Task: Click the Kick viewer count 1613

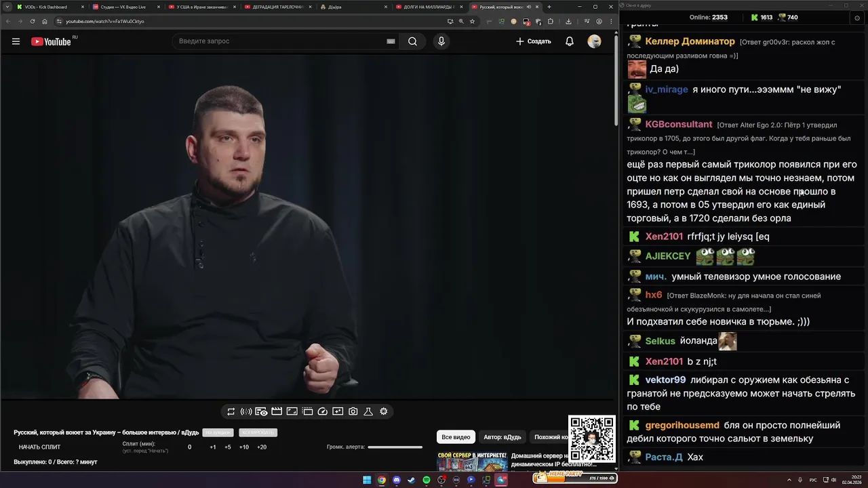Action: (761, 18)
